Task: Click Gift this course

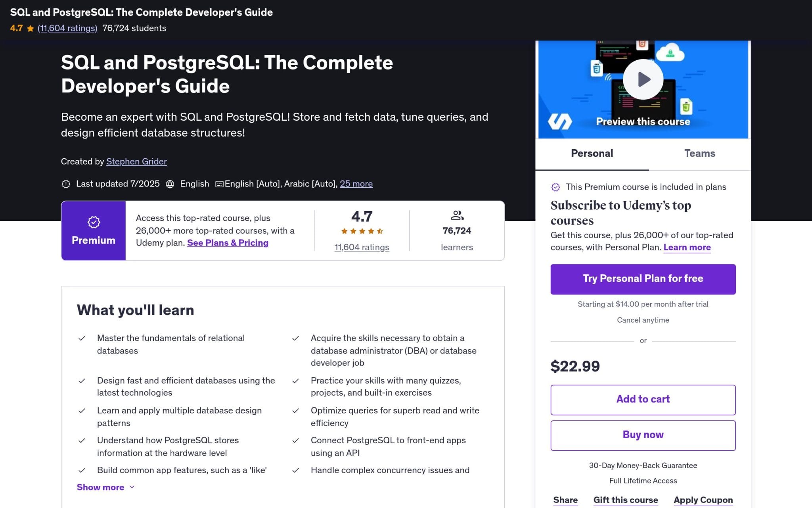Action: point(626,500)
